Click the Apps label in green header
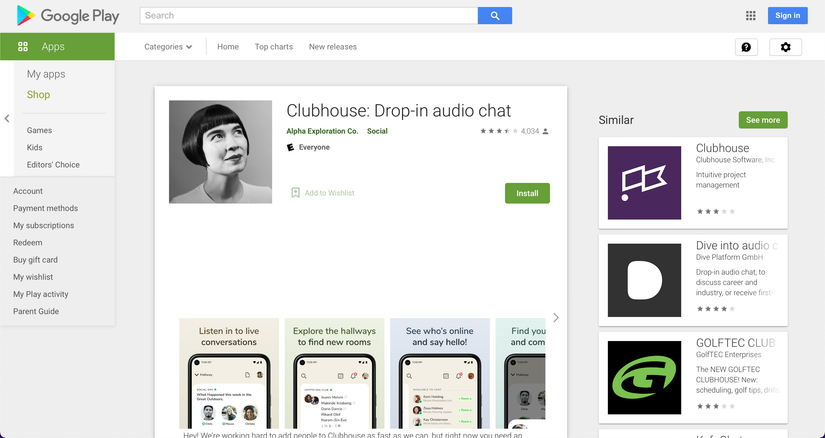 [53, 46]
